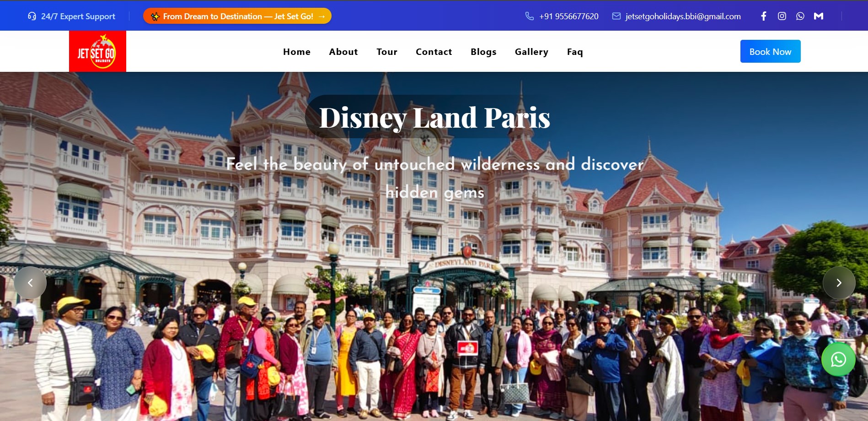Navigate to the About page
Viewport: 868px width, 421px height.
[x=343, y=52]
